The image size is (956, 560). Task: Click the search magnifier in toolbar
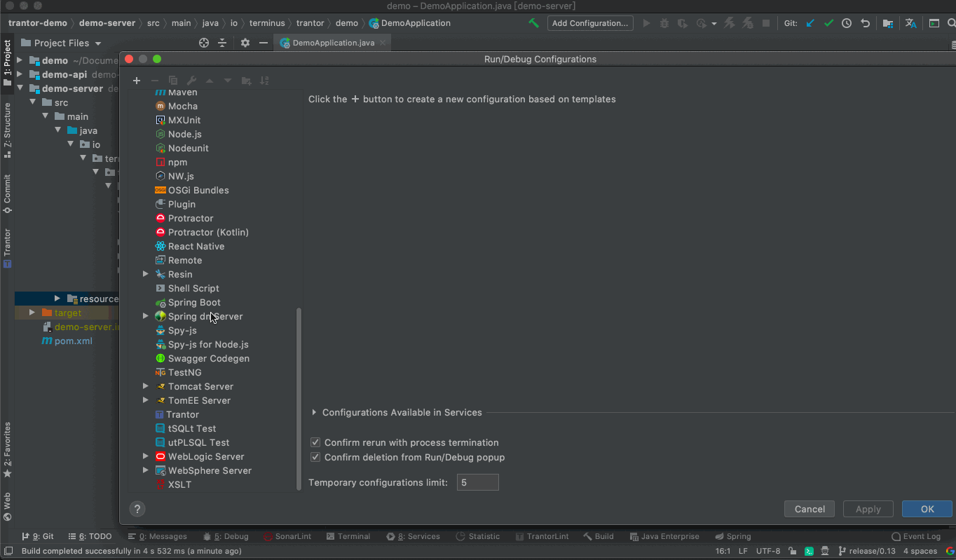point(952,23)
